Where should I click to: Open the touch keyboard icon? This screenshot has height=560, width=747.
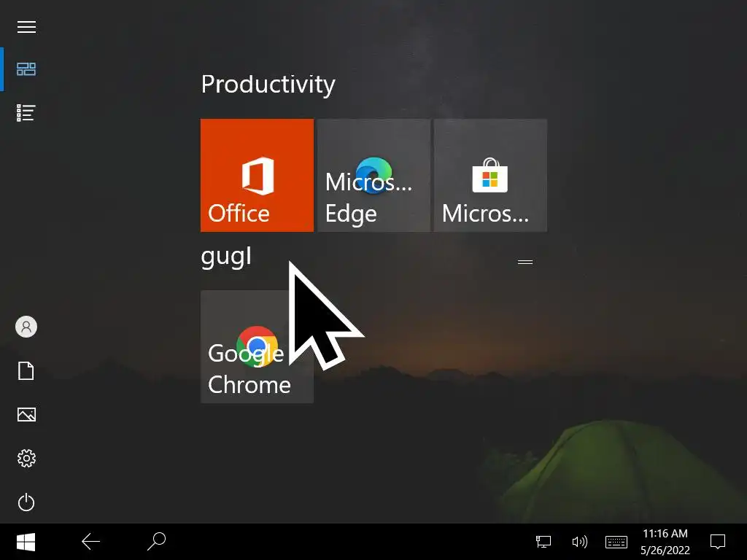(616, 542)
